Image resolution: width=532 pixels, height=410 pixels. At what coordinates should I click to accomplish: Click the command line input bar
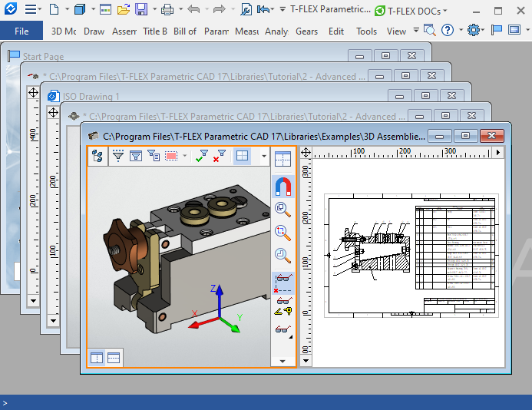[266, 402]
